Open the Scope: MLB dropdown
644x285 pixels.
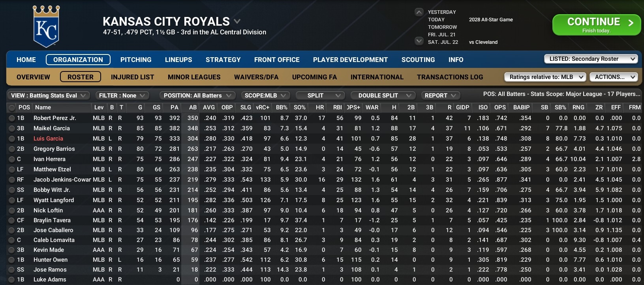(265, 96)
